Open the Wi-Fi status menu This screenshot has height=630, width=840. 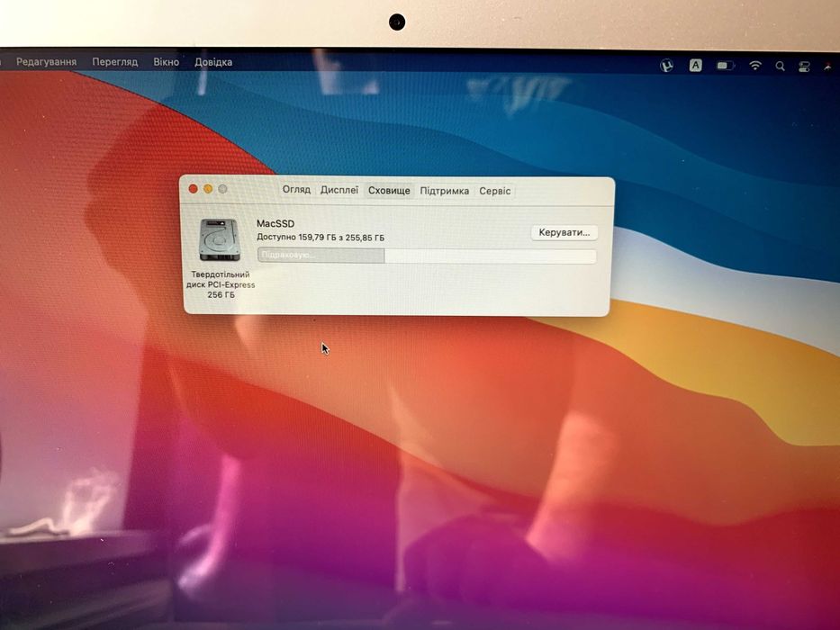755,66
